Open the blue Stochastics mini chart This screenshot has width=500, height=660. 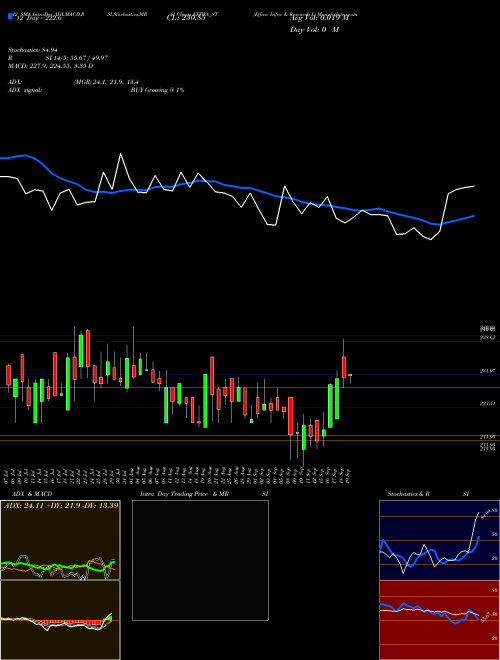pyautogui.click(x=439, y=540)
